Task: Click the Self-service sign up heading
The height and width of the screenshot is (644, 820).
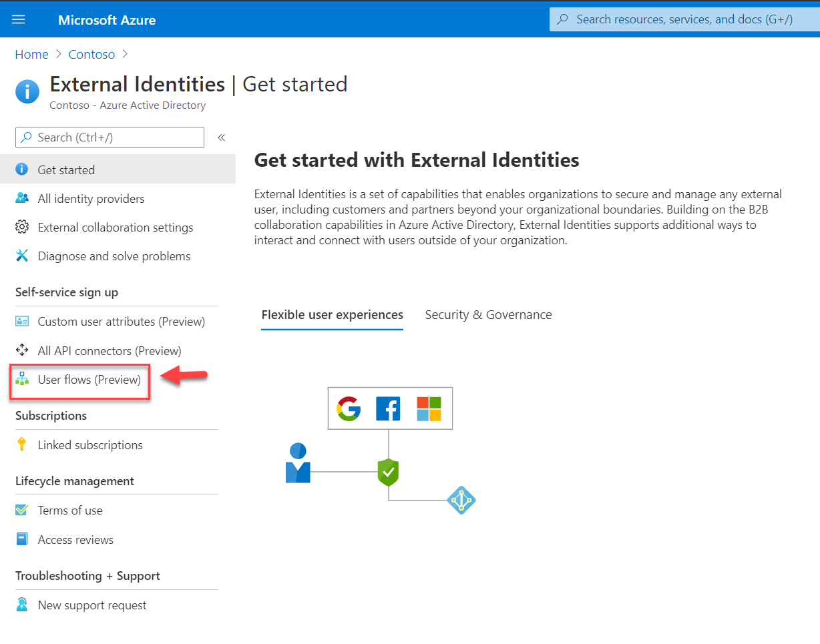Action: click(x=67, y=292)
